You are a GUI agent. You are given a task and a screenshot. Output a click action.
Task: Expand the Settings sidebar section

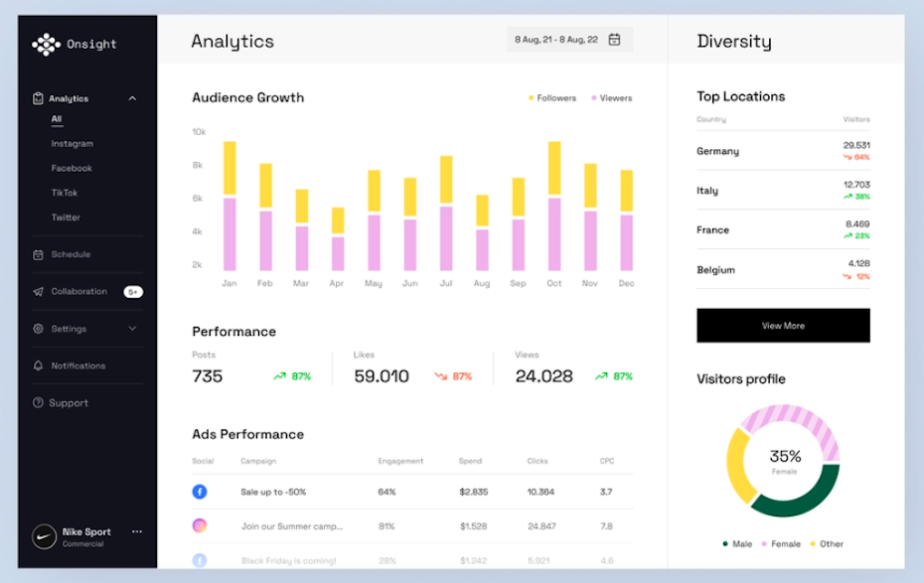click(x=132, y=329)
